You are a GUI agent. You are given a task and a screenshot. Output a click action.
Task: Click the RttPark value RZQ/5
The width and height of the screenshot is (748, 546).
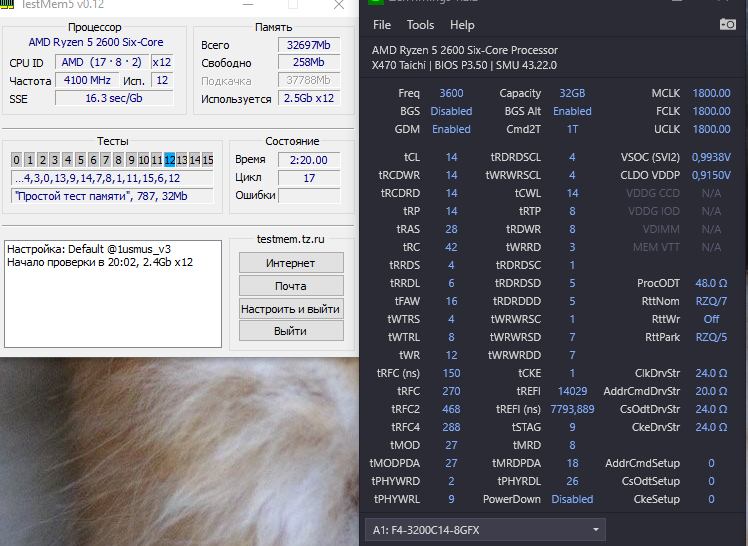click(711, 337)
